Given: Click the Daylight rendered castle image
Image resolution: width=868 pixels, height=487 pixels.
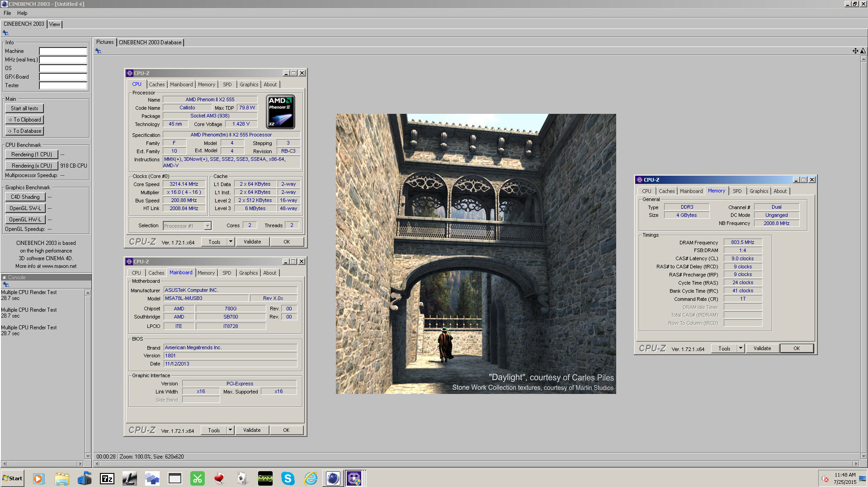Looking at the screenshot, I should (476, 254).
